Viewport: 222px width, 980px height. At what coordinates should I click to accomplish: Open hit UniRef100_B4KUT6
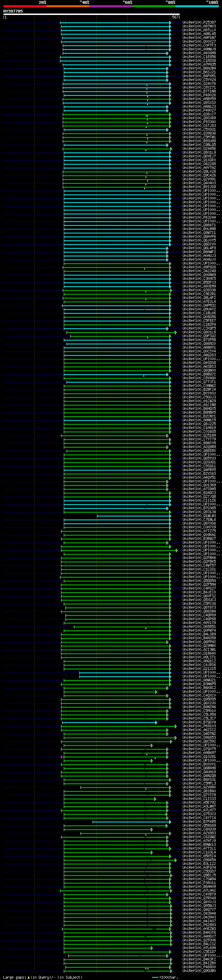click(199, 933)
